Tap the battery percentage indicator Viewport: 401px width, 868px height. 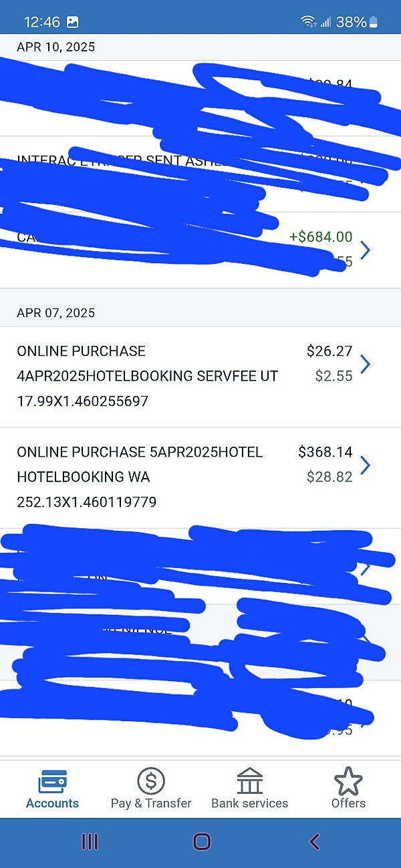point(352,22)
